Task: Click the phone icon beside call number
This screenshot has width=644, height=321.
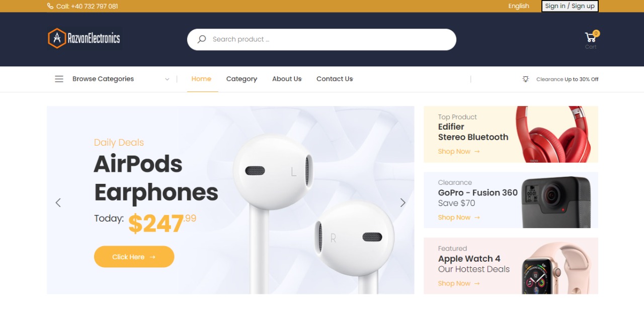Action: click(x=50, y=6)
